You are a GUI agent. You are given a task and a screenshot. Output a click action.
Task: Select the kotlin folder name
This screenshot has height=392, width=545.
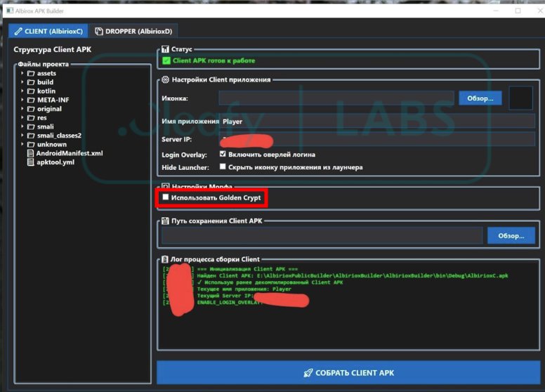(x=46, y=91)
